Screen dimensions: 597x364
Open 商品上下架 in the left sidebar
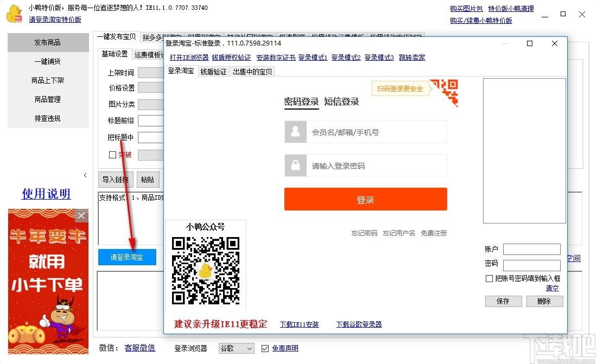click(x=48, y=80)
